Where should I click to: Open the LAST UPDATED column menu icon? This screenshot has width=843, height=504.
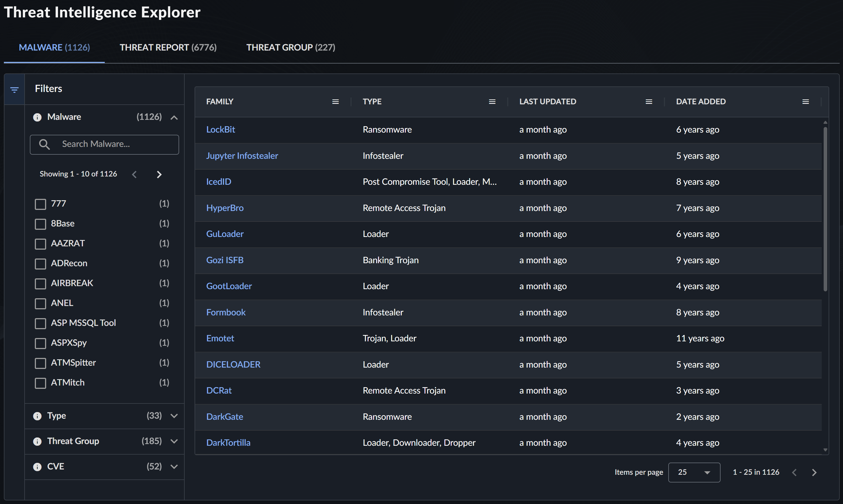click(649, 102)
